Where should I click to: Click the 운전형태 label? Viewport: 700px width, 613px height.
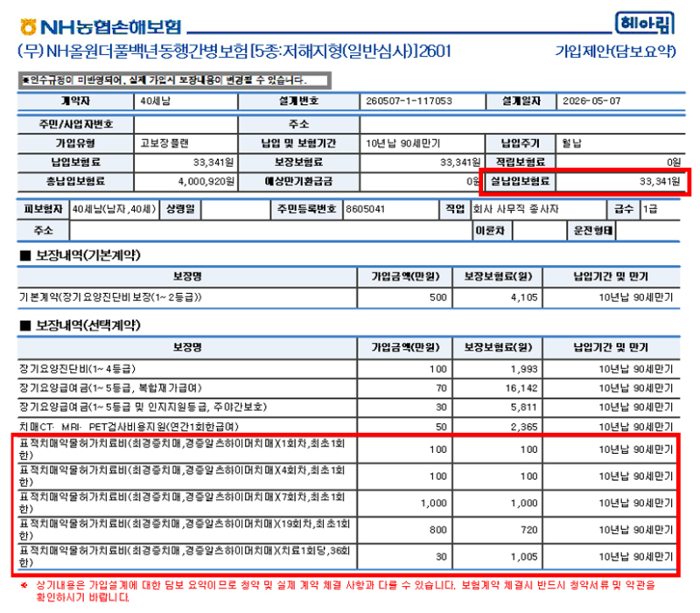pyautogui.click(x=593, y=231)
